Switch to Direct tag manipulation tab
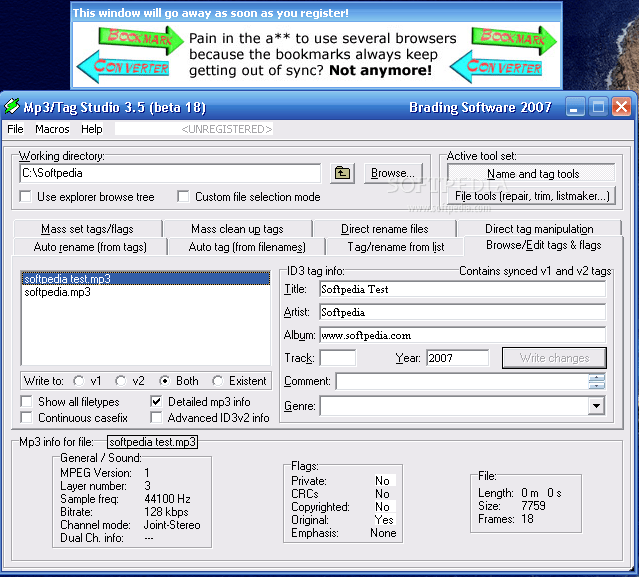The image size is (639, 577). coord(539,229)
